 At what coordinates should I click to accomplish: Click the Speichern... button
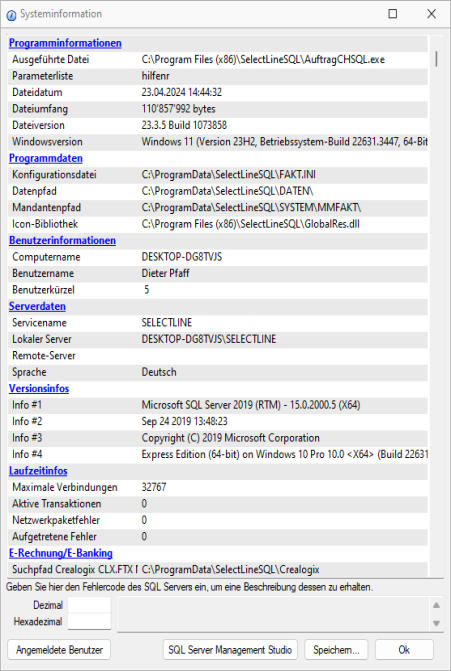pyautogui.click(x=336, y=650)
